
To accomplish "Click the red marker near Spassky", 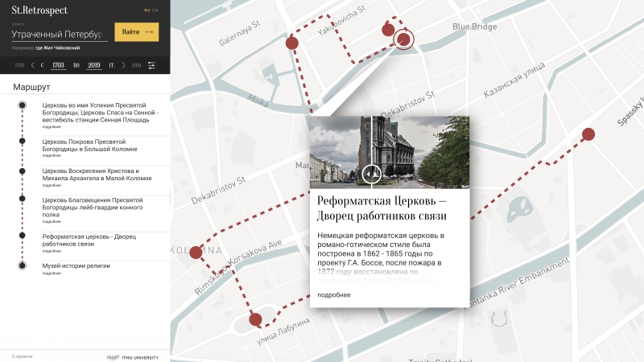I will pyautogui.click(x=588, y=135).
